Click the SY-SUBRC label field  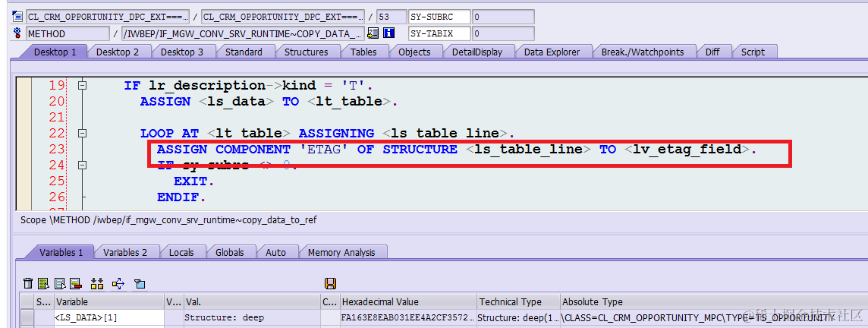tap(439, 17)
